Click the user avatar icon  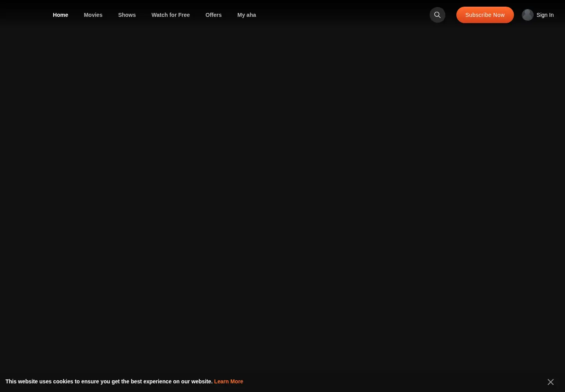(x=528, y=15)
